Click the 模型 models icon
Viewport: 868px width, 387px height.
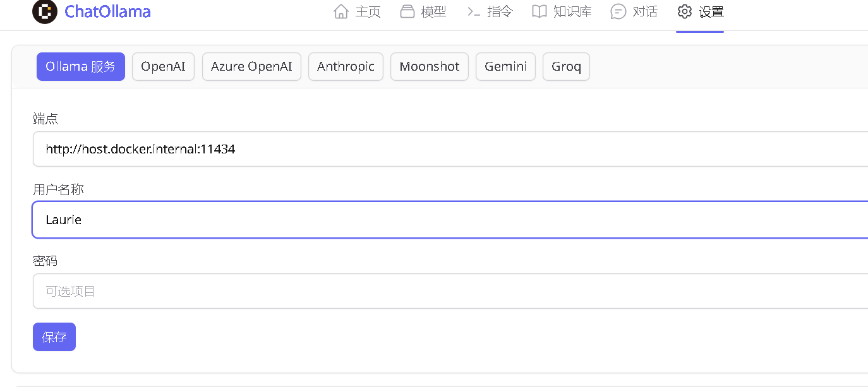[407, 11]
